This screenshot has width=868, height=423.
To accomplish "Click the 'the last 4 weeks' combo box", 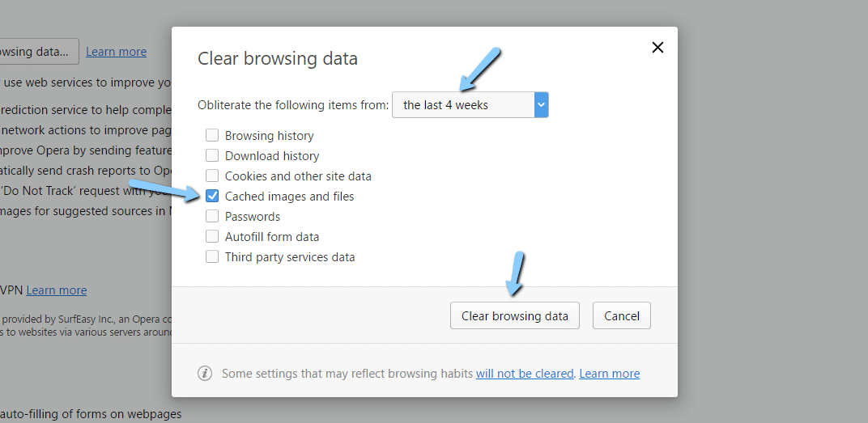I will coord(463,105).
